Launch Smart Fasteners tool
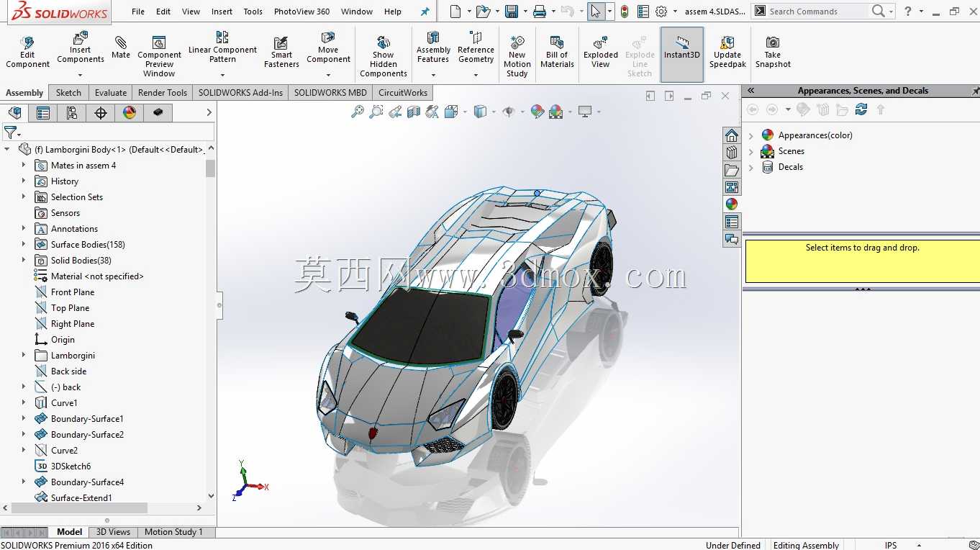Image resolution: width=980 pixels, height=550 pixels. pyautogui.click(x=281, y=53)
